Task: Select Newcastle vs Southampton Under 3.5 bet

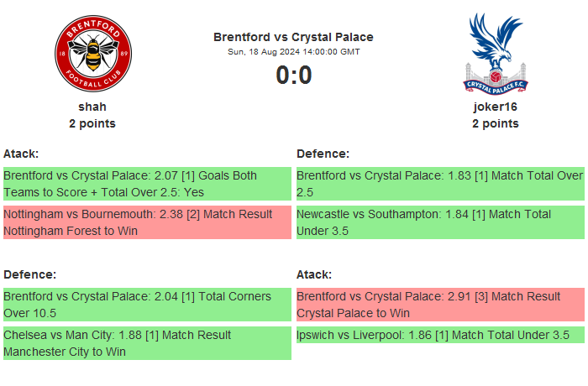Action: tap(440, 222)
